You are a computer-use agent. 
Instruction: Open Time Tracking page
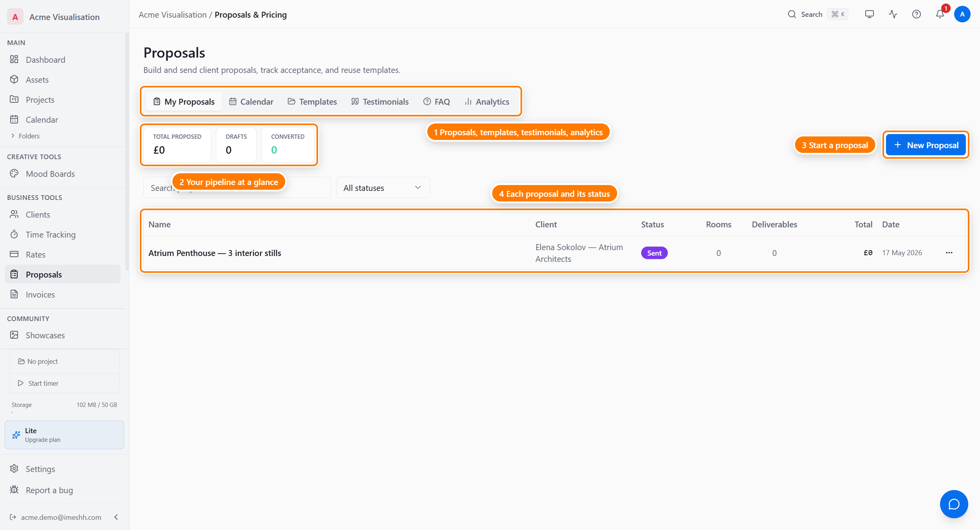point(63,234)
